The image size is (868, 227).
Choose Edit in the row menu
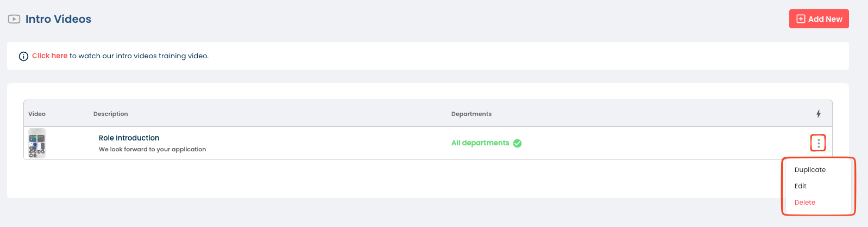(x=801, y=186)
